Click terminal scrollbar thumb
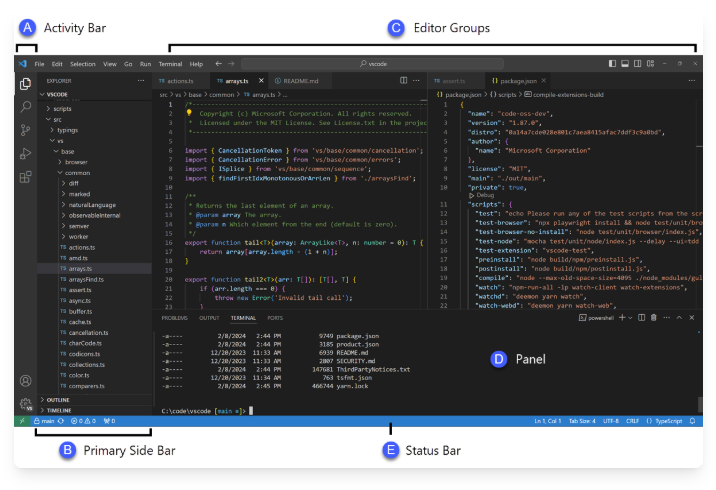716x490 pixels. 700,404
